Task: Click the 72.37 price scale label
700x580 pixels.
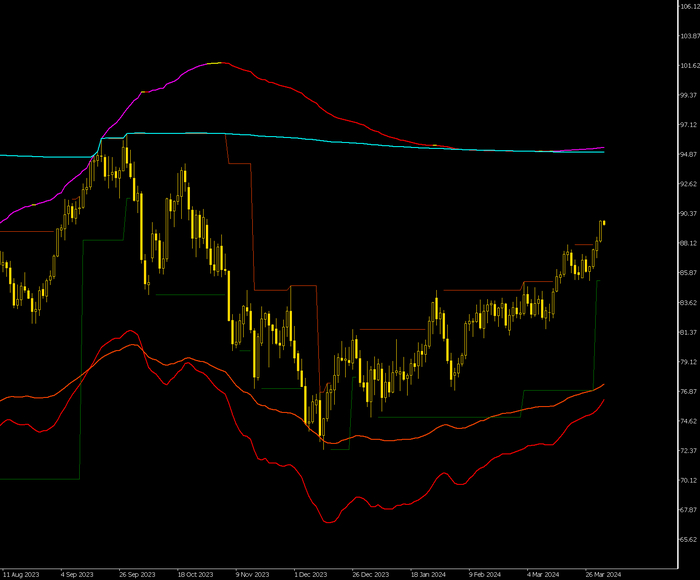Action: pyautogui.click(x=690, y=451)
